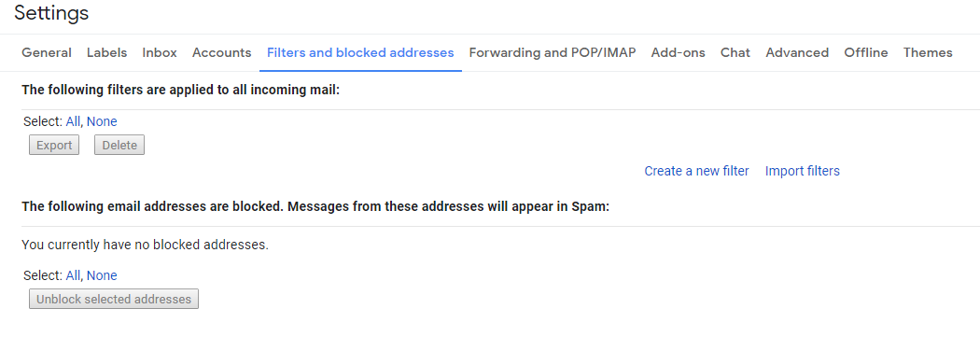Open the Accounts tab
Image resolution: width=980 pixels, height=351 pixels.
tap(221, 53)
